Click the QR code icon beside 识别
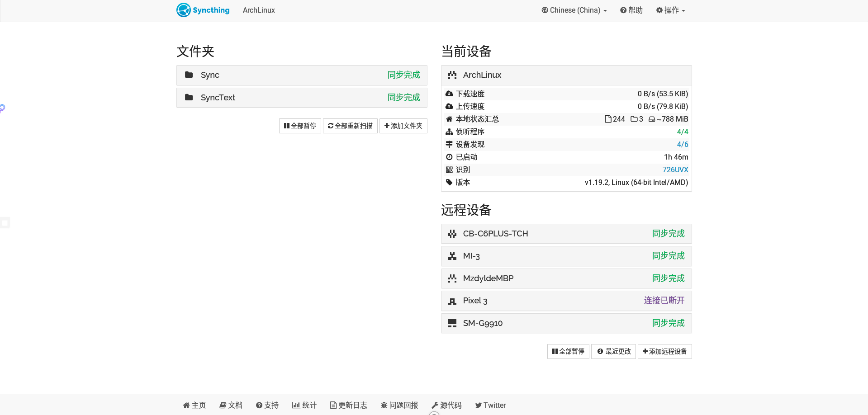Viewport: 868px width, 415px height. [449, 170]
